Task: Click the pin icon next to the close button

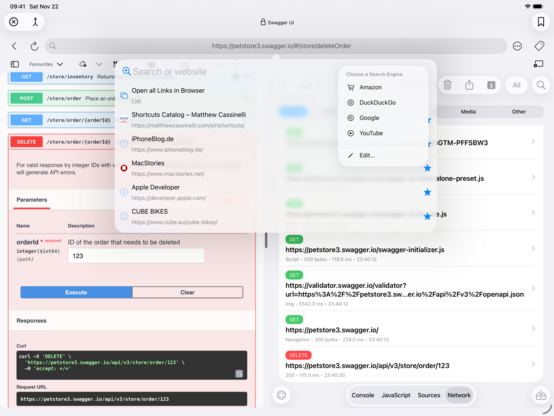Action: (x=35, y=22)
